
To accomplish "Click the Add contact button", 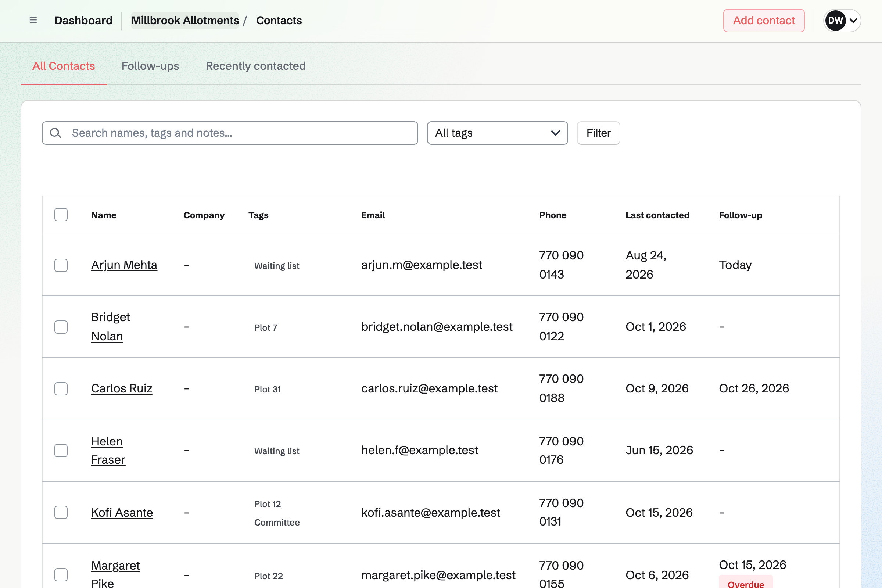I will pyautogui.click(x=764, y=20).
